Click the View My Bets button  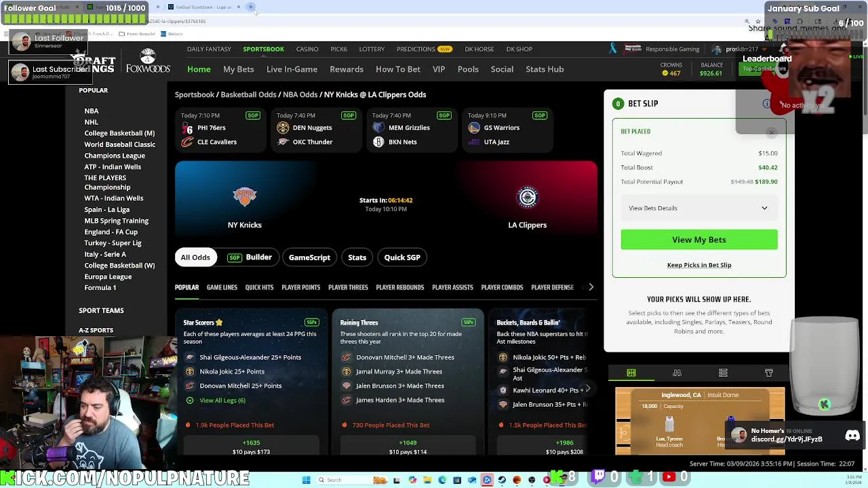pyautogui.click(x=699, y=240)
